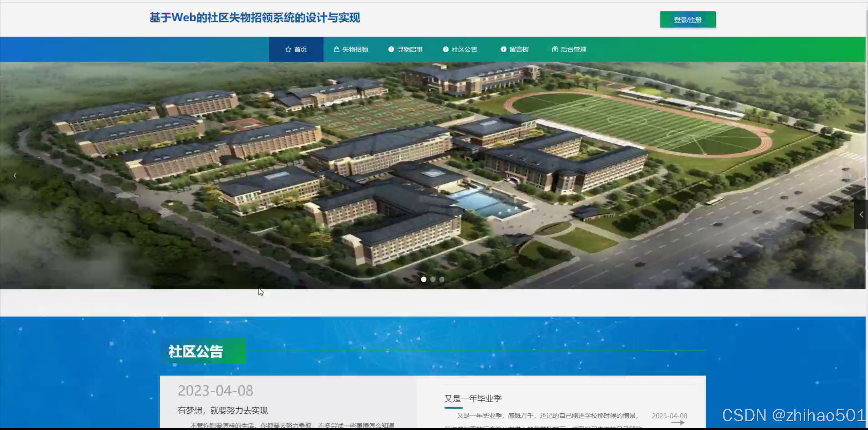
Task: Open the 有梦想，就要努力去实现 announcement
Action: pyautogui.click(x=223, y=411)
